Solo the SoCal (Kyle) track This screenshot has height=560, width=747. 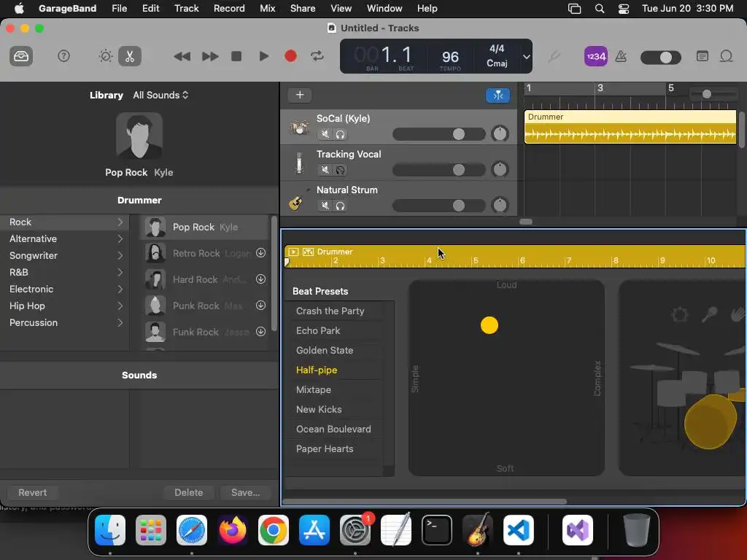pos(340,134)
